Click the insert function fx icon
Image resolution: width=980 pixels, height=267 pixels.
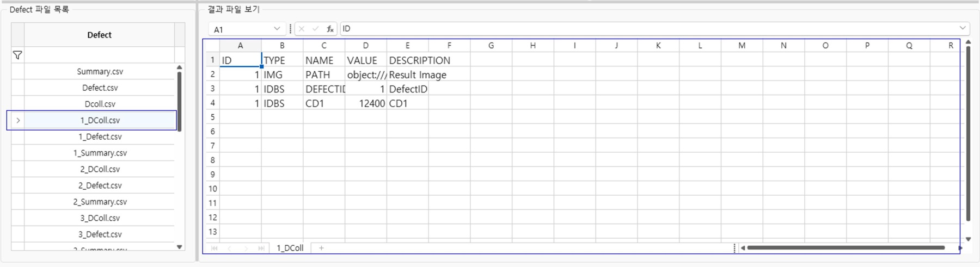[x=330, y=29]
